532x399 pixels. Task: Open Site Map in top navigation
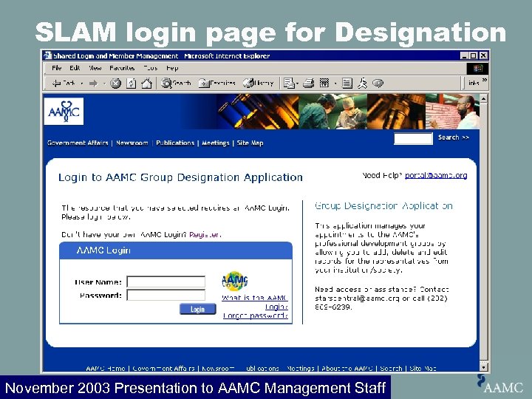250,143
